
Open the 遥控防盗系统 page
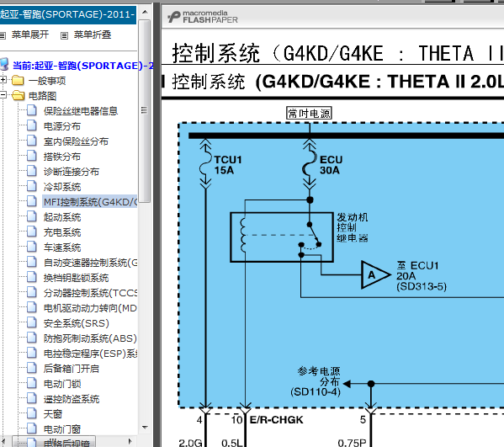coord(72,399)
